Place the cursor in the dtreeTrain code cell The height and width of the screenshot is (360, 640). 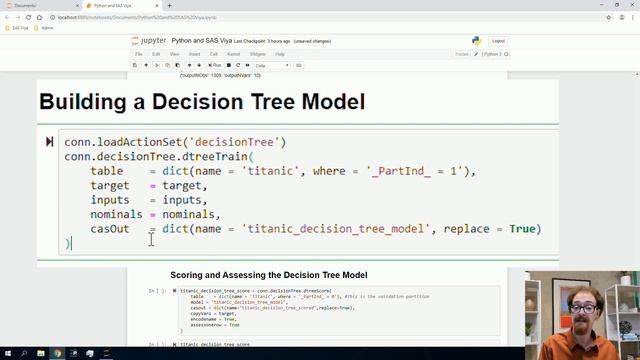(x=309, y=192)
